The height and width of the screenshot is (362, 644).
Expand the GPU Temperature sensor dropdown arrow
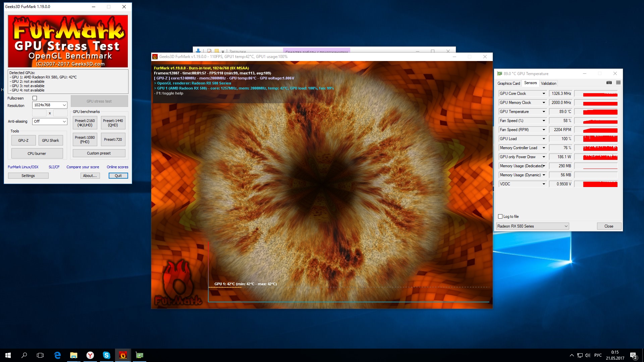544,112
